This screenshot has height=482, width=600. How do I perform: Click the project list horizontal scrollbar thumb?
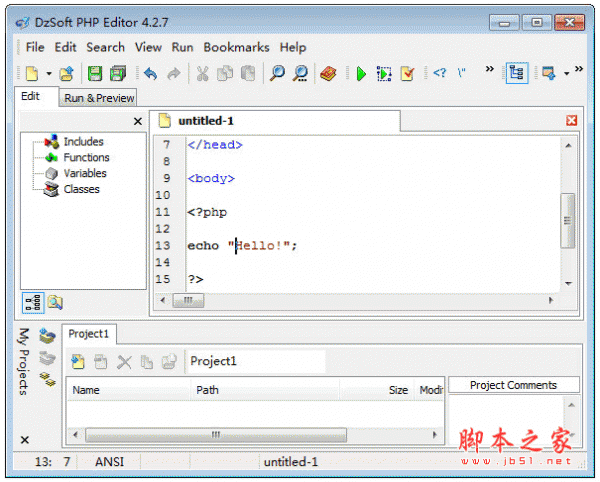click(x=216, y=435)
